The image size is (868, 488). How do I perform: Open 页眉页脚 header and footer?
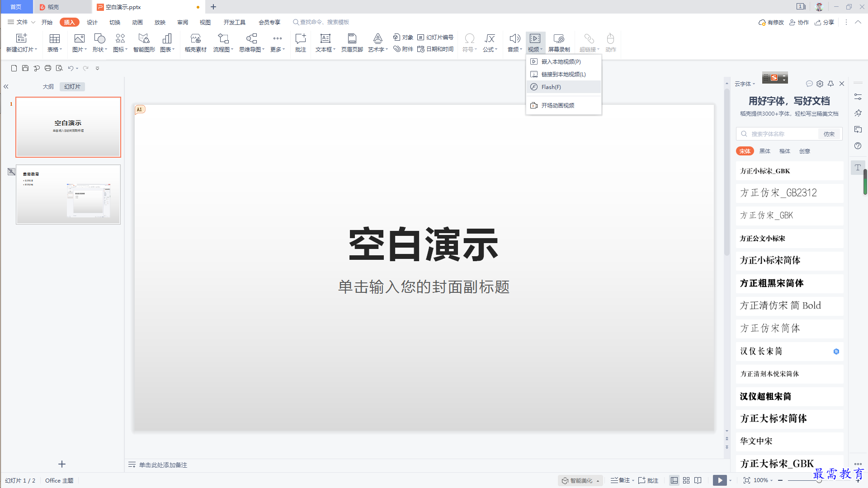coord(352,38)
